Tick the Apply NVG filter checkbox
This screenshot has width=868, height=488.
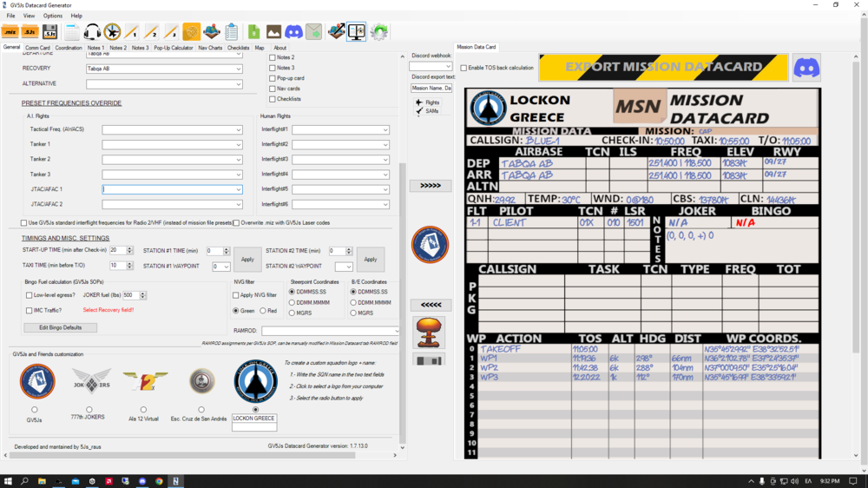[x=236, y=295]
